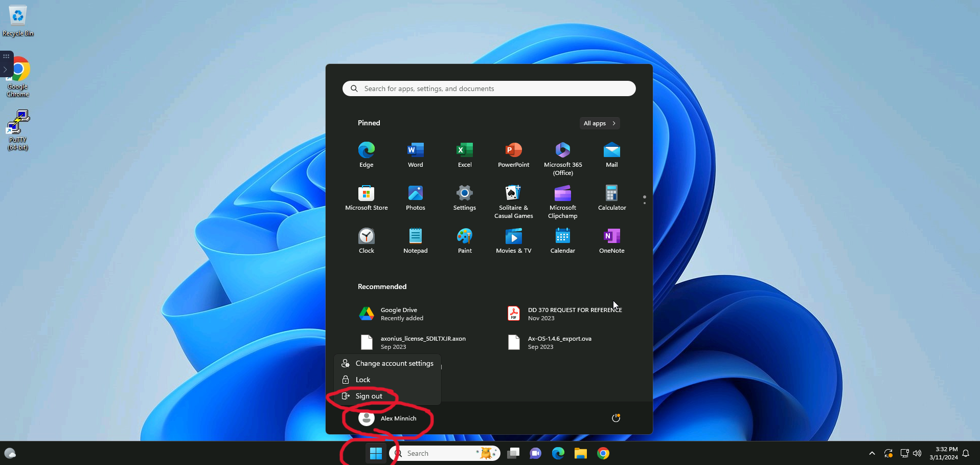
Task: Open File Explorer from taskbar
Action: pos(581,453)
